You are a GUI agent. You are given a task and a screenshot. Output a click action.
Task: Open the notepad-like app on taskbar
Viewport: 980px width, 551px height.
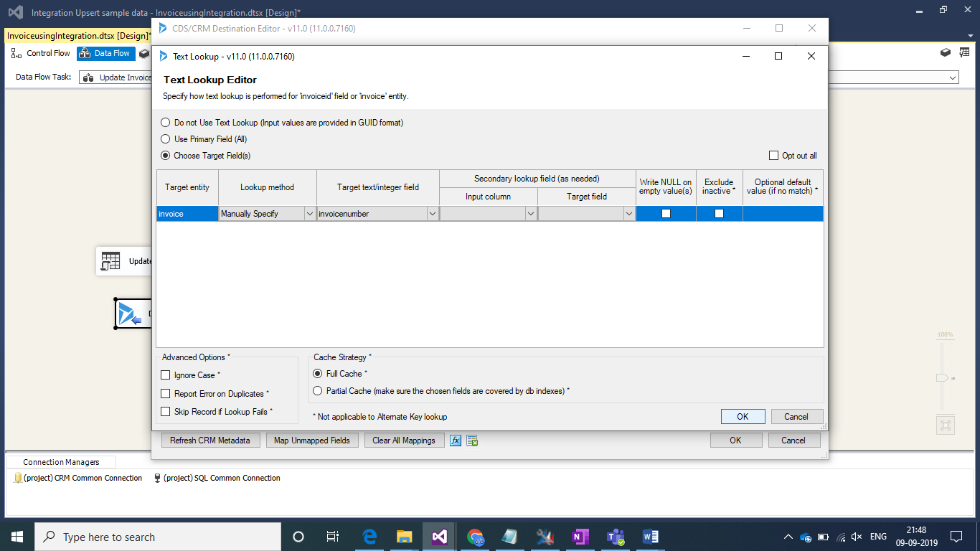(510, 537)
